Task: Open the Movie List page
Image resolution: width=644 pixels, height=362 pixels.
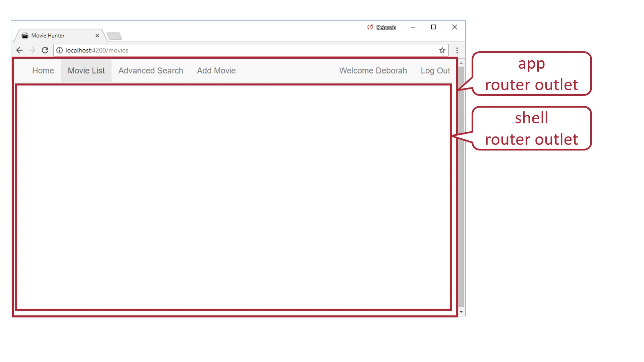Action: (86, 71)
